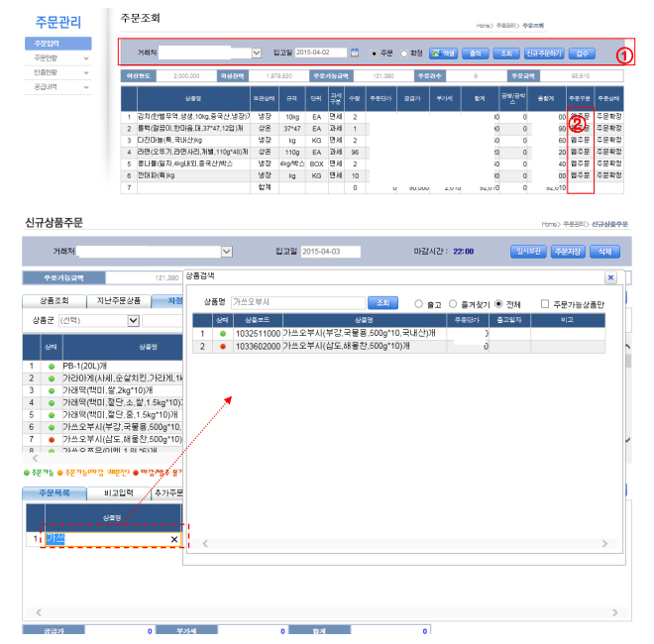Switch to the 상품조회 tab
Viewport: 654px width, 644px height.
[54, 301]
